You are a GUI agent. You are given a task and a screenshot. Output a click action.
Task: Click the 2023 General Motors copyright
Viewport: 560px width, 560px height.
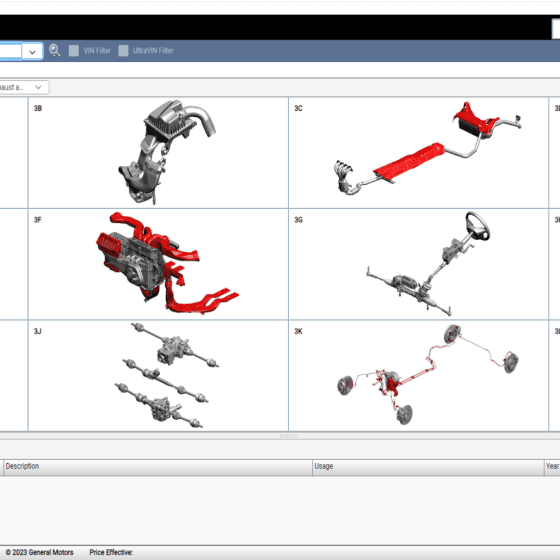[39, 552]
